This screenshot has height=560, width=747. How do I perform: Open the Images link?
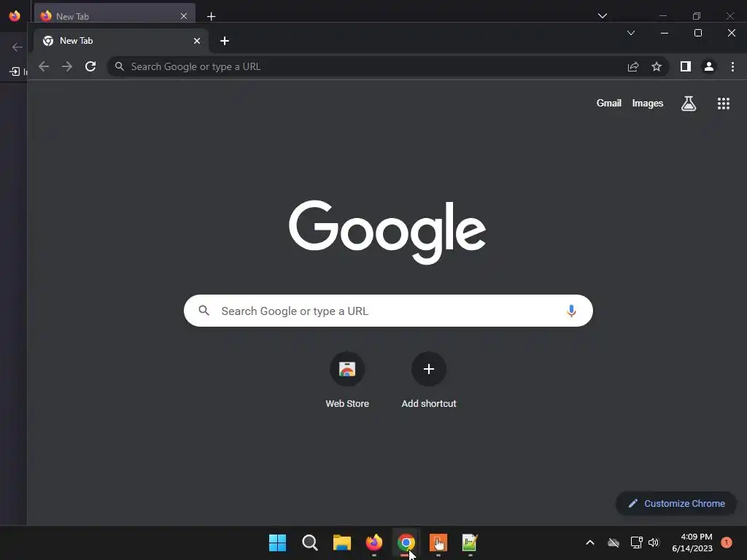click(x=648, y=104)
